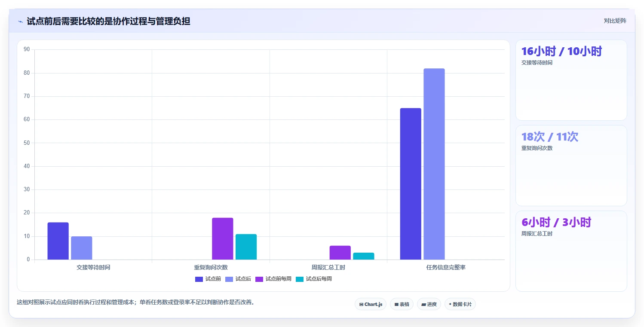The height and width of the screenshot is (327, 644).
Task: Toggle the 试点后每周 legend series
Action: 314,279
